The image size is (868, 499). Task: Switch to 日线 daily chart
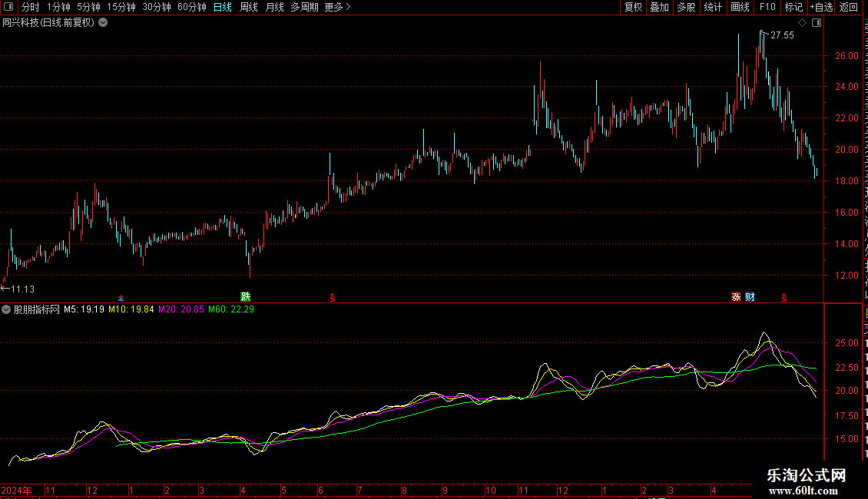click(223, 7)
